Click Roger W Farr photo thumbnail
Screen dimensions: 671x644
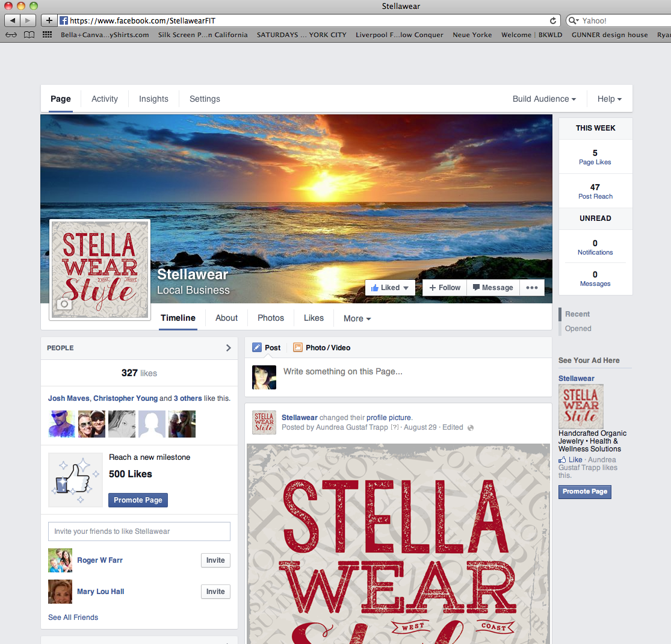(60, 560)
